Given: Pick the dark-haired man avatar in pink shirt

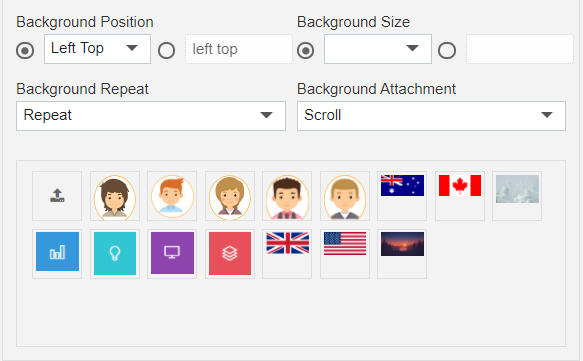Looking at the screenshot, I should pyautogui.click(x=287, y=196).
